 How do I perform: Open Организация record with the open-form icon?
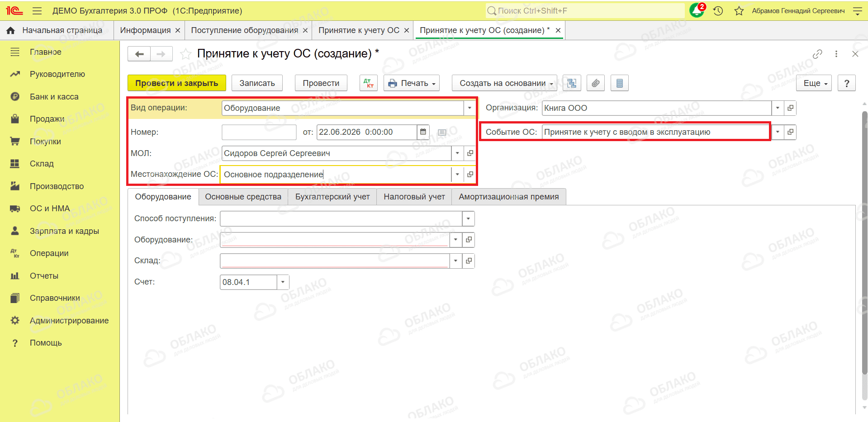pyautogui.click(x=790, y=108)
